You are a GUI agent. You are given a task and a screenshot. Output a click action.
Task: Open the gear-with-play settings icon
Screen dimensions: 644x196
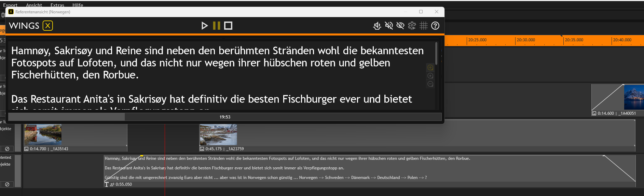pyautogui.click(x=412, y=26)
